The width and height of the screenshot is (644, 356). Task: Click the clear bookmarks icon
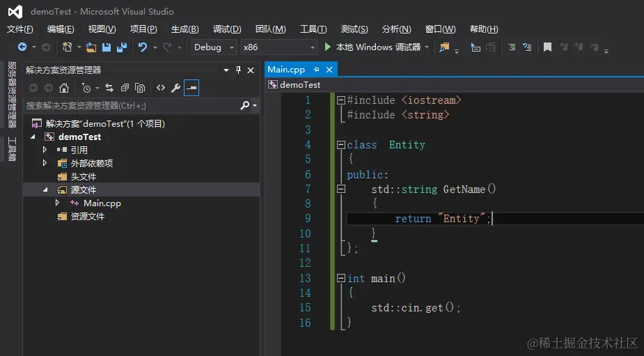pos(594,47)
